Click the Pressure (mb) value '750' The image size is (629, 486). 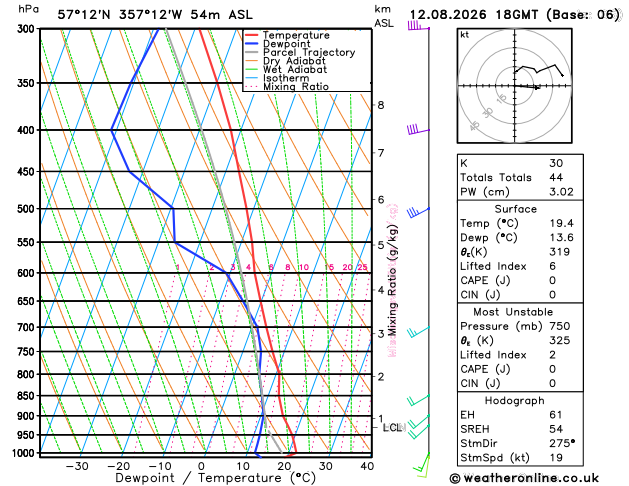pyautogui.click(x=559, y=326)
